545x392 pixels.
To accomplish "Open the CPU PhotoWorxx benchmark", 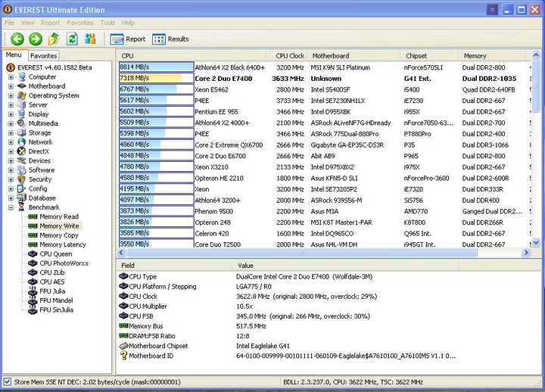I will click(x=64, y=263).
